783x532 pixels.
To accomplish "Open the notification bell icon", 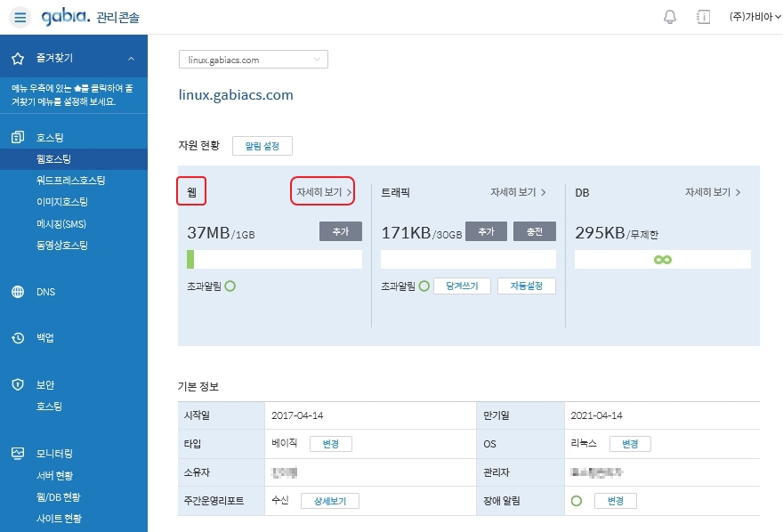I will pyautogui.click(x=670, y=17).
